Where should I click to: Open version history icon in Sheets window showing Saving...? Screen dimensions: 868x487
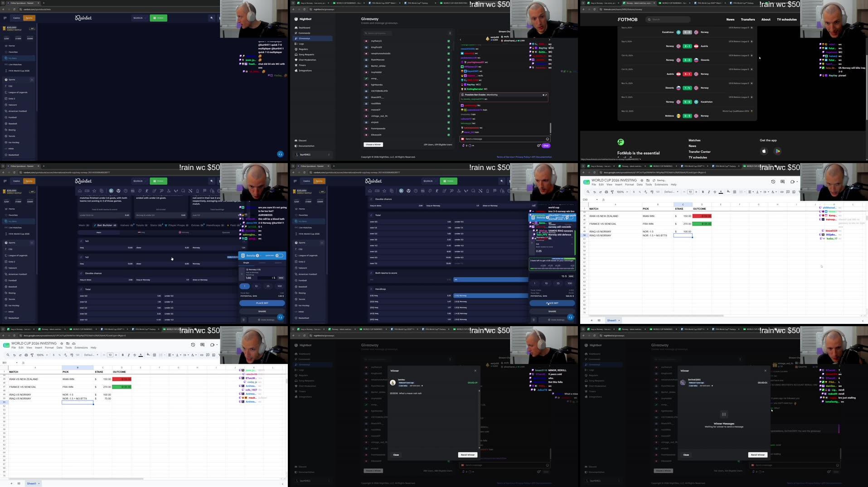click(x=773, y=182)
